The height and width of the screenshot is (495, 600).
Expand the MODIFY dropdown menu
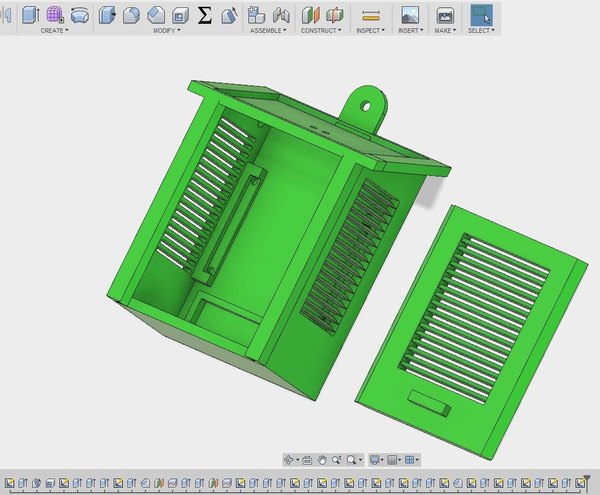click(167, 30)
